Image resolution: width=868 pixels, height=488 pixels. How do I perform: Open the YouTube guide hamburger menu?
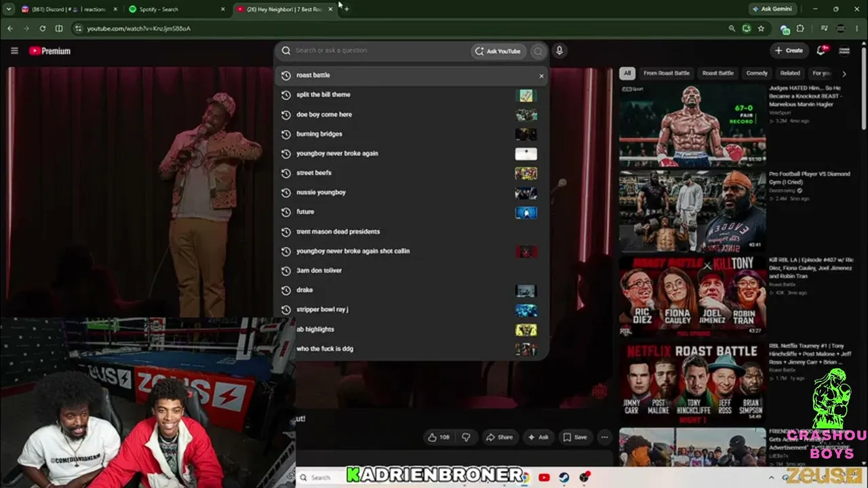tap(14, 51)
